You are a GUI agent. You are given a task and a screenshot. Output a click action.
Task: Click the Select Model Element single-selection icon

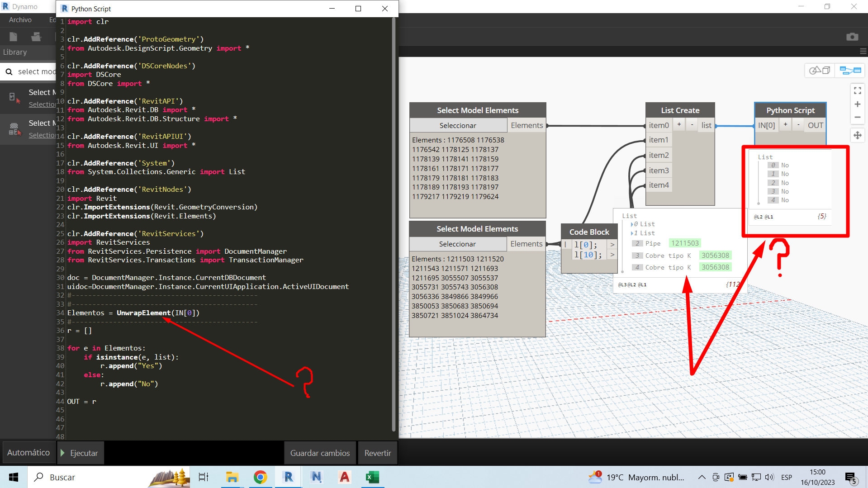tap(14, 98)
